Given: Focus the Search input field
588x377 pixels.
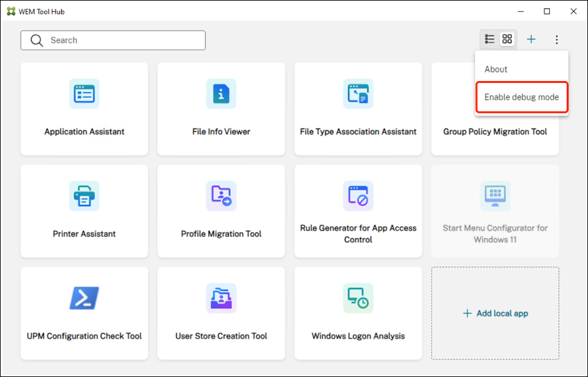Looking at the screenshot, I should coord(113,40).
